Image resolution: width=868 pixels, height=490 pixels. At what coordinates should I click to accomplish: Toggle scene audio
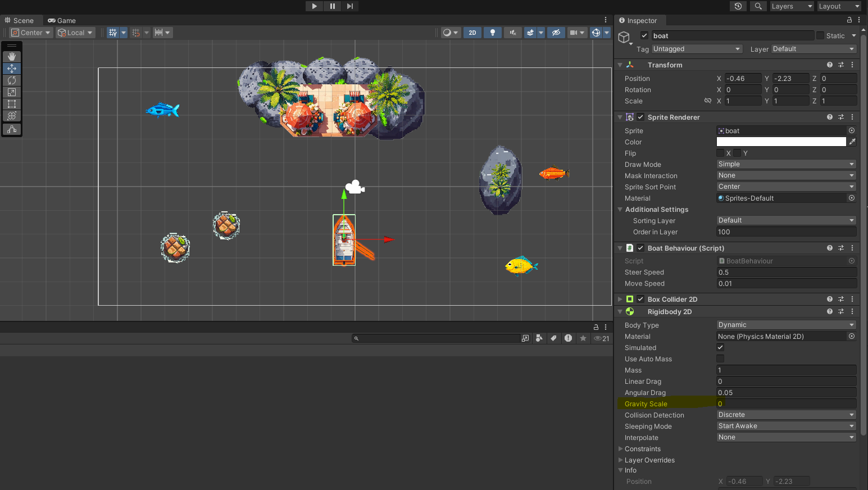pos(512,32)
